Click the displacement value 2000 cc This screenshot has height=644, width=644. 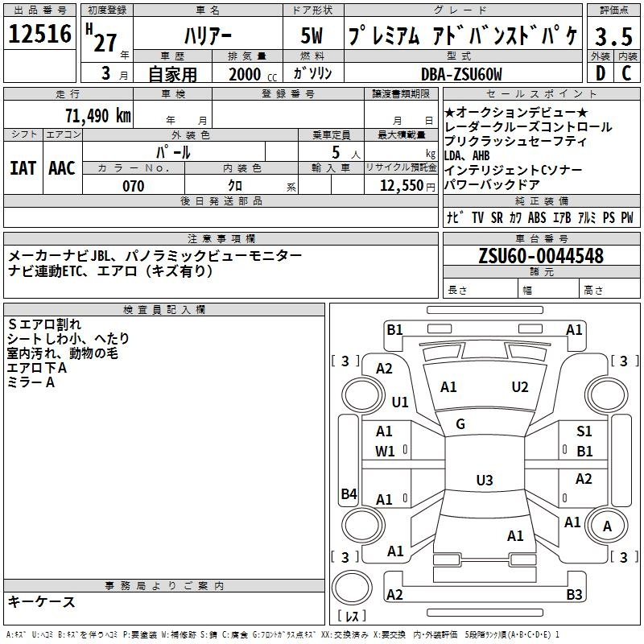(x=253, y=74)
